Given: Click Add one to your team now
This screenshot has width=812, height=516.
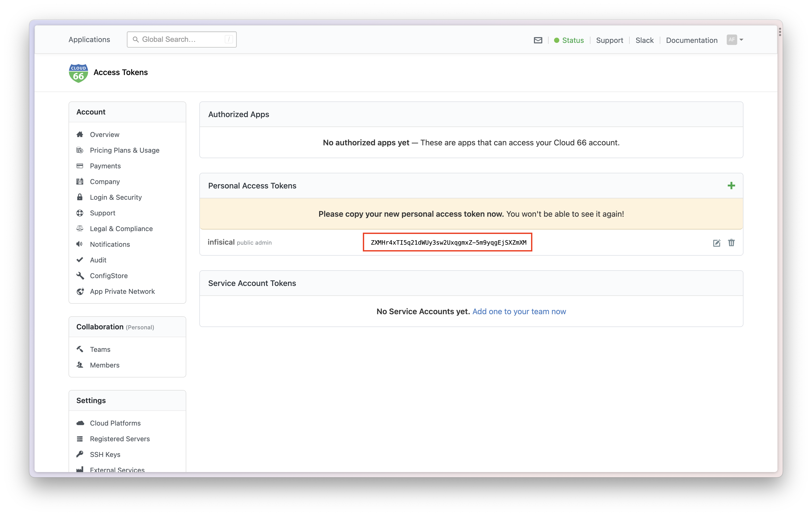Looking at the screenshot, I should [519, 311].
